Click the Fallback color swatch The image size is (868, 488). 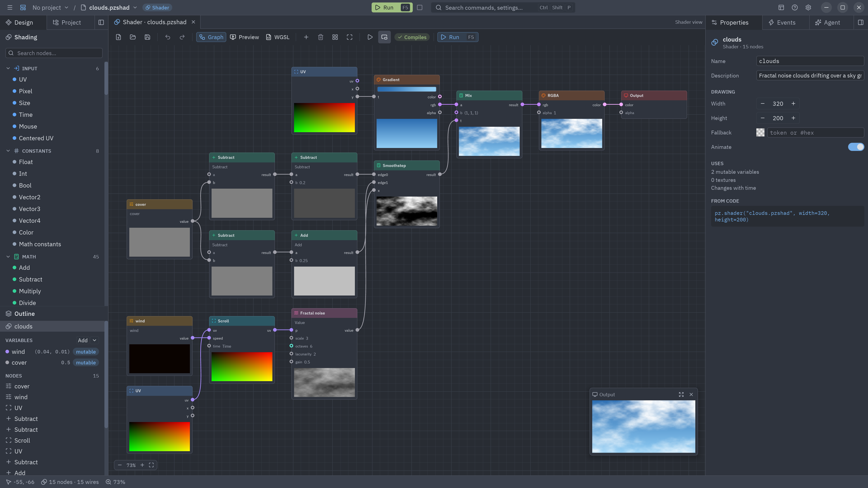click(760, 132)
